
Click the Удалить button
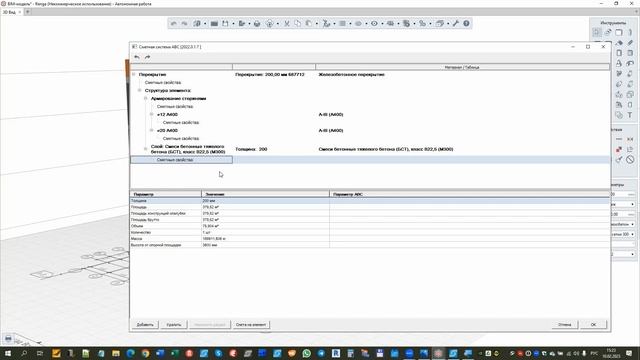173,324
